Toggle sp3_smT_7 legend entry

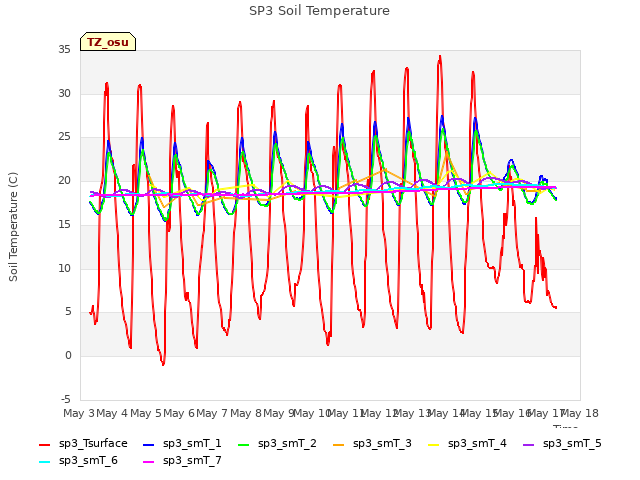click(182, 461)
